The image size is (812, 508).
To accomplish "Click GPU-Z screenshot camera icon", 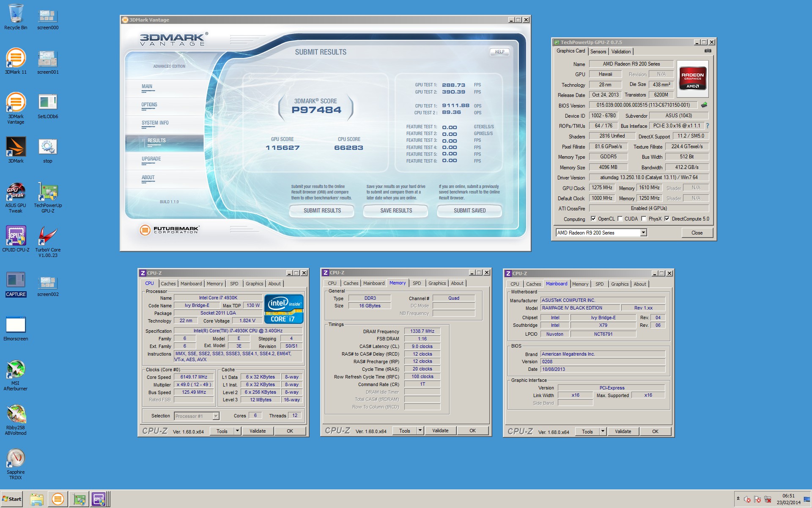I will (x=708, y=51).
